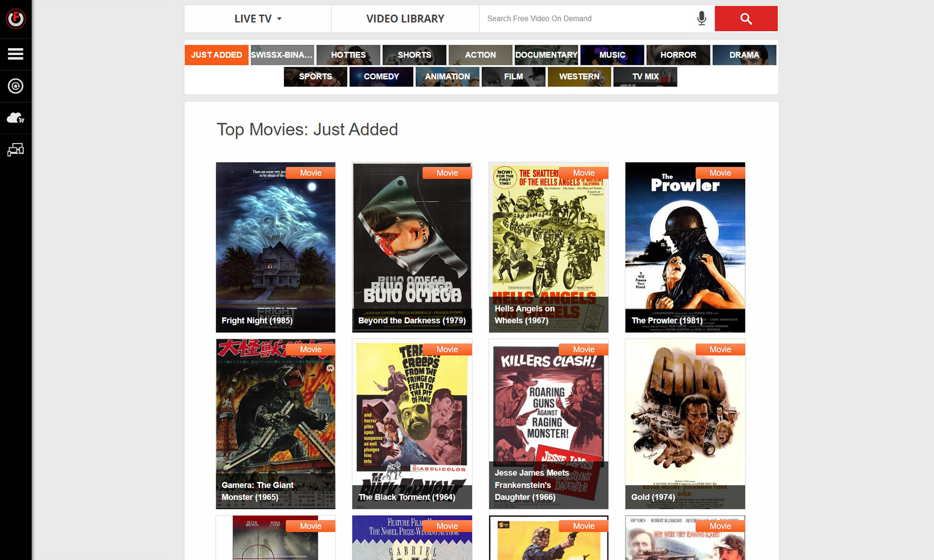Choose the SHORTS category
The width and height of the screenshot is (934, 560).
point(414,55)
